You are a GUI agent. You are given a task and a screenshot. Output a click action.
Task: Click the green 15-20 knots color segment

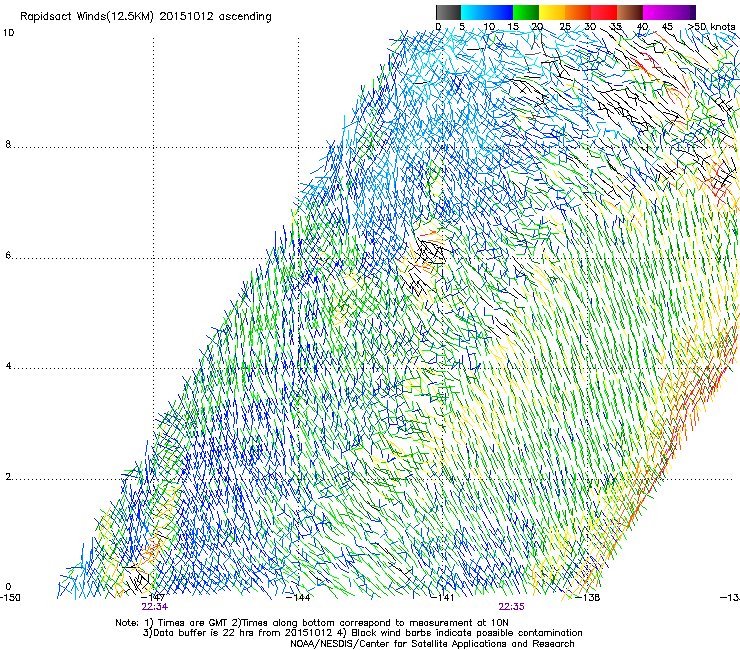point(526,12)
